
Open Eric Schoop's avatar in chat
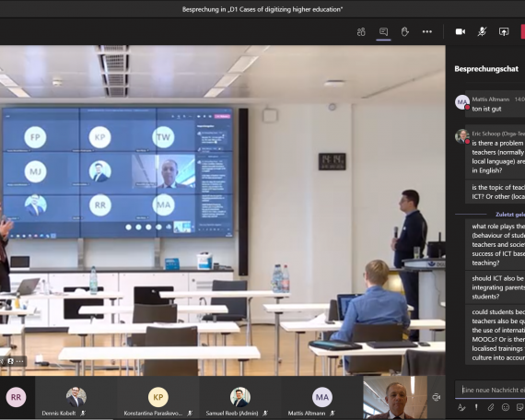(x=462, y=136)
